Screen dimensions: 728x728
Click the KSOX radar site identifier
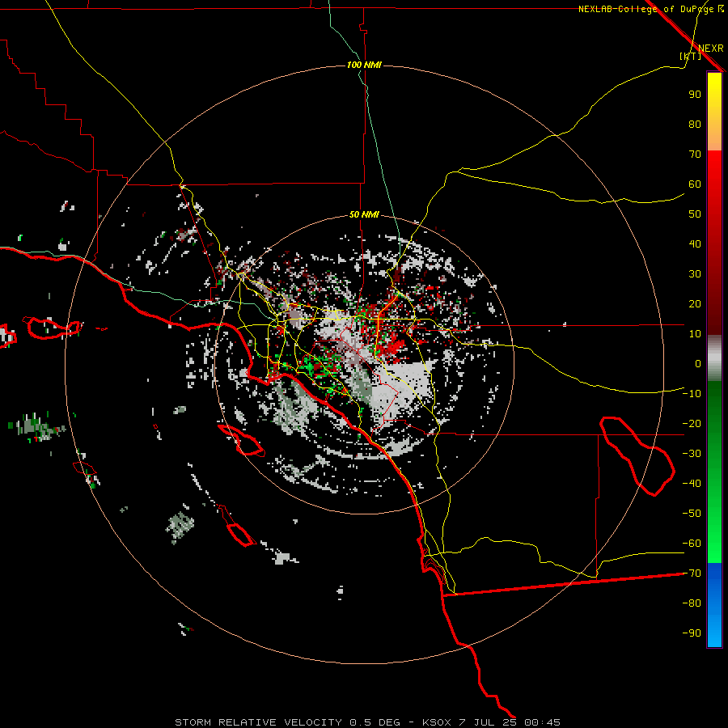click(437, 722)
